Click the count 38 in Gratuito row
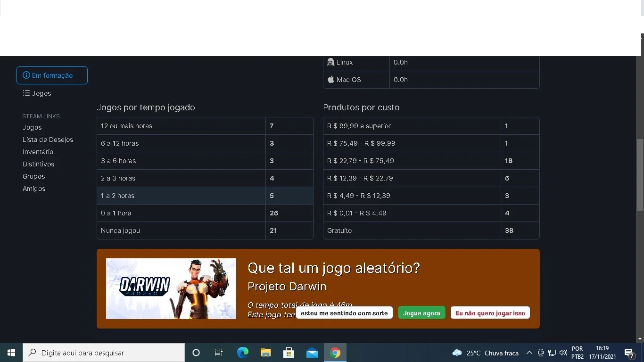The height and width of the screenshot is (362, 644). point(509,230)
